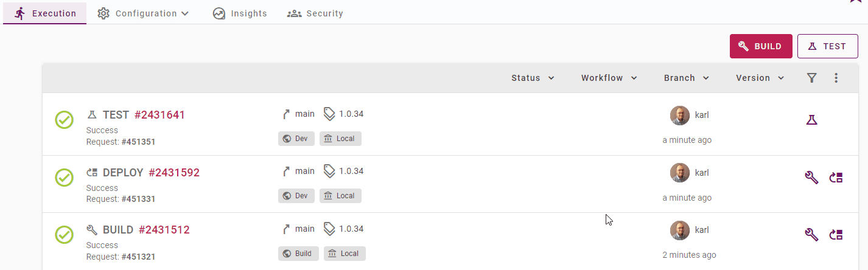The width and height of the screenshot is (868, 270).
Task: Click the redeploy icon in BUILD row
Action: coord(836,235)
